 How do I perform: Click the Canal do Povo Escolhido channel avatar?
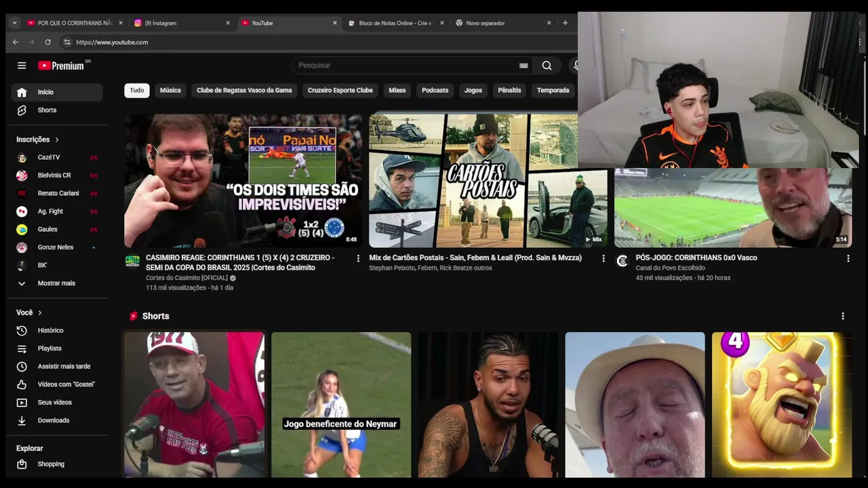(623, 261)
